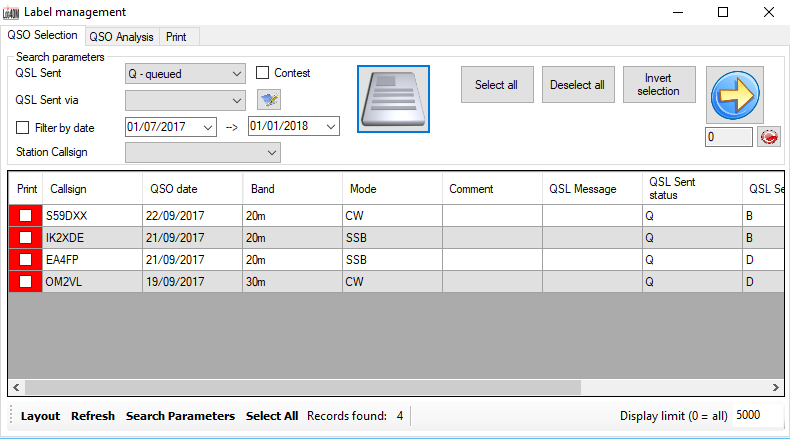The height and width of the screenshot is (439, 790).
Task: Switch to the QSO Analysis tab
Action: 121,37
